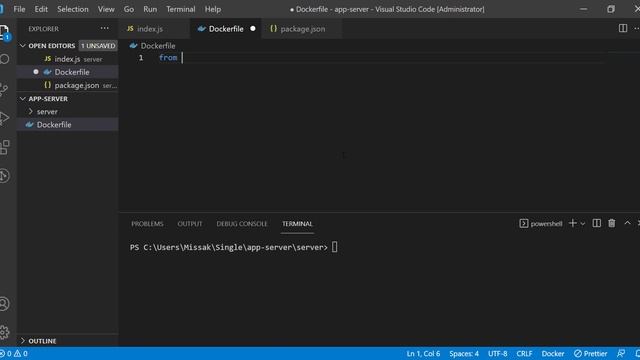Click the errors and warnings status indicator
Image resolution: width=640 pixels, height=360 pixels.
coord(14,353)
